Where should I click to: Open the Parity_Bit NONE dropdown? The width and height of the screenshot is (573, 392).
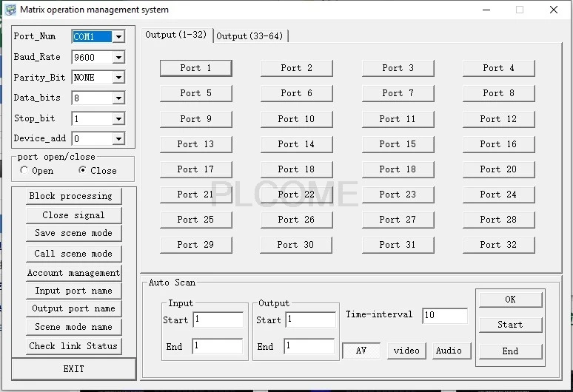click(x=118, y=78)
